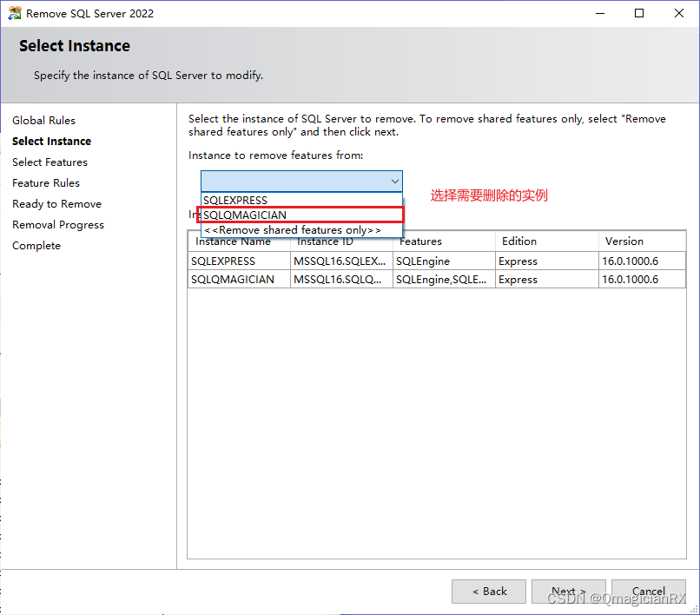The height and width of the screenshot is (615, 700).
Task: Click the MSSQL16.SQLEX... instance ID cell
Action: coord(341,261)
